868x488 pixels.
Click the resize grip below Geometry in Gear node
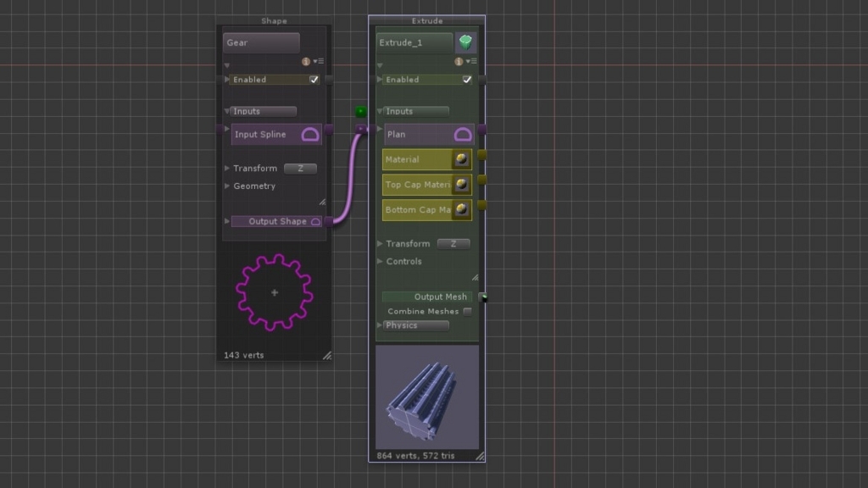[322, 202]
